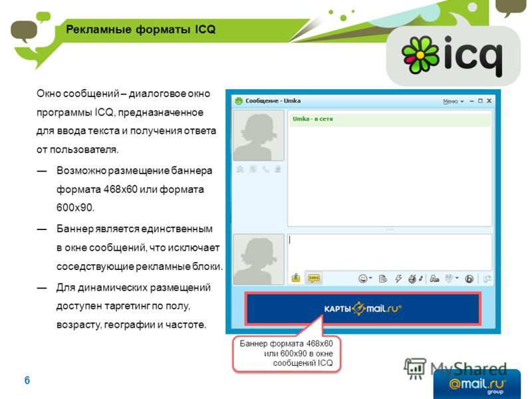
Task: Click the AZ spell check icon
Action: click(450, 279)
